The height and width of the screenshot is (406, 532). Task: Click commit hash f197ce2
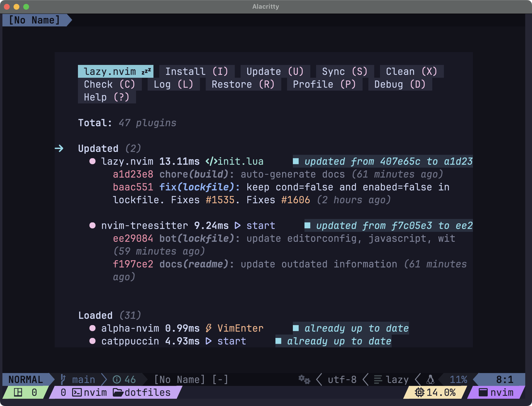pos(133,264)
